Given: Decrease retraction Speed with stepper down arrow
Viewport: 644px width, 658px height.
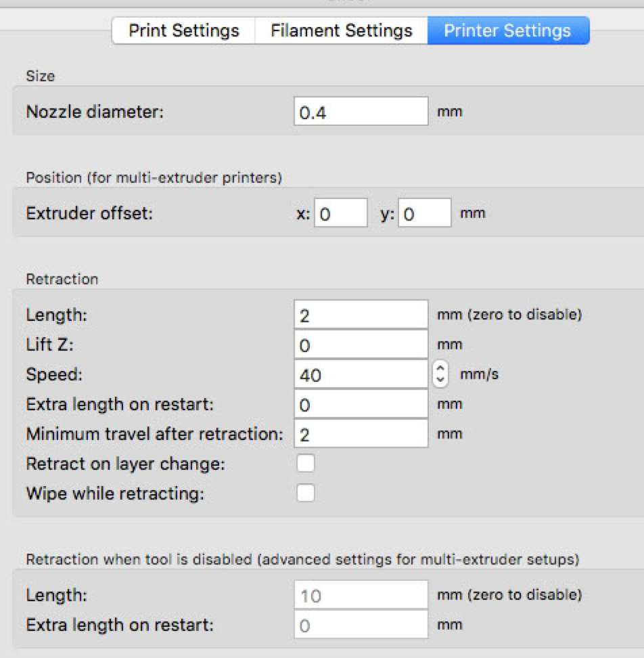Looking at the screenshot, I should pos(440,380).
